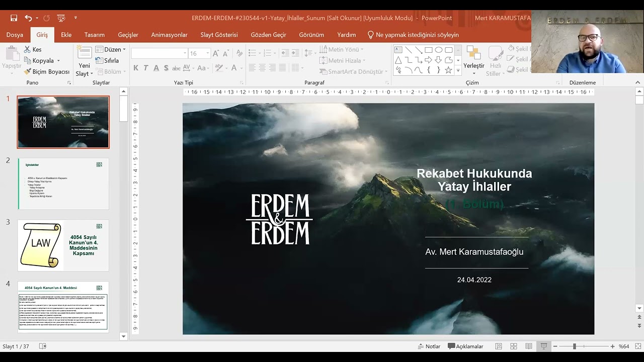Expand Kopyala dropdown arrow

click(x=58, y=61)
